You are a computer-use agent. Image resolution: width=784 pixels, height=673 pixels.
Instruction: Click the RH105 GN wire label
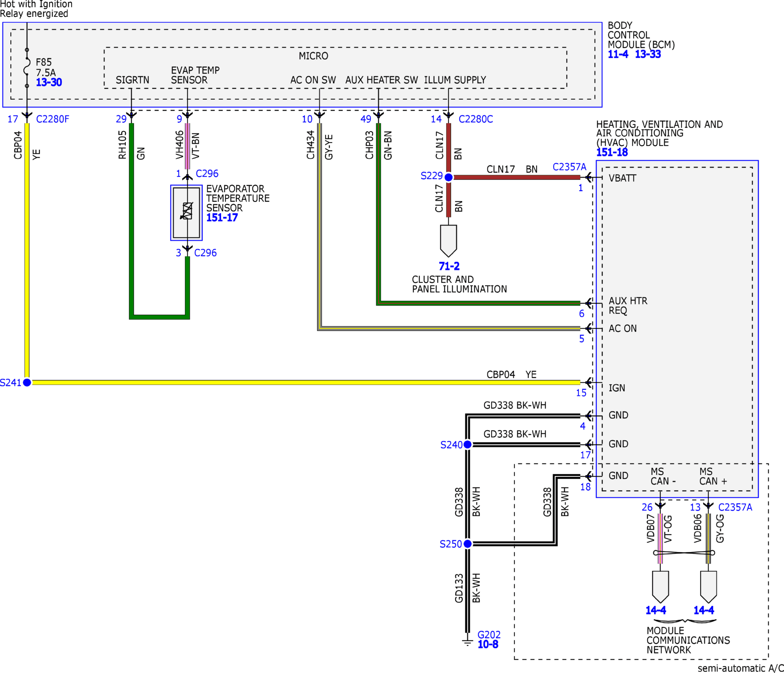131,145
